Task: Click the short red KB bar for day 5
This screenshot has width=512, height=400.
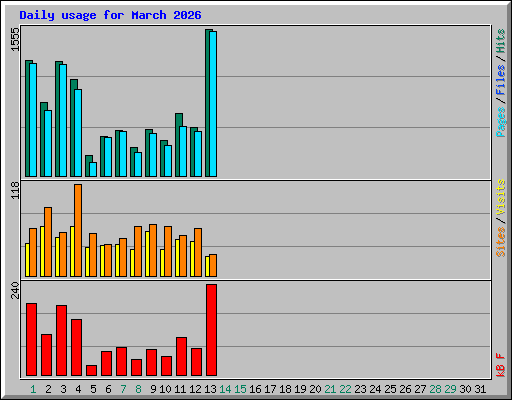Action: (x=91, y=371)
